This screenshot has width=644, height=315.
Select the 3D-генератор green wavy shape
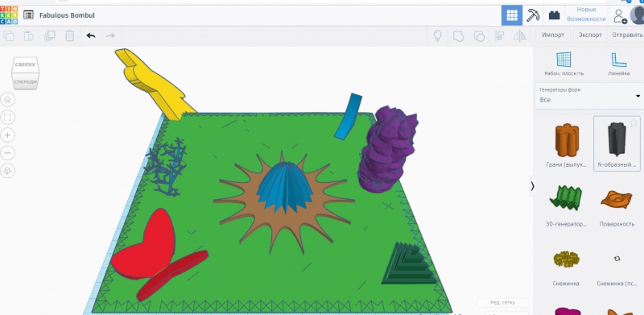[566, 205]
